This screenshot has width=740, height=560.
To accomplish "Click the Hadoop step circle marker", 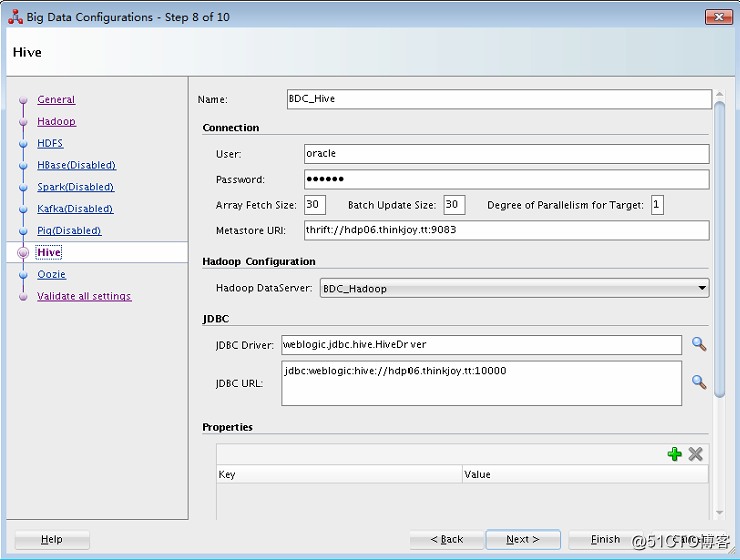I will [x=23, y=122].
